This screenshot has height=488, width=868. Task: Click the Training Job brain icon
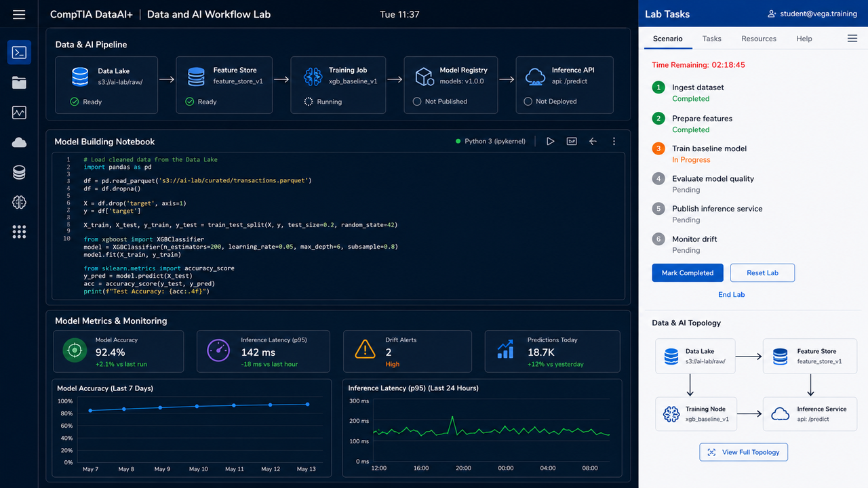pyautogui.click(x=313, y=77)
